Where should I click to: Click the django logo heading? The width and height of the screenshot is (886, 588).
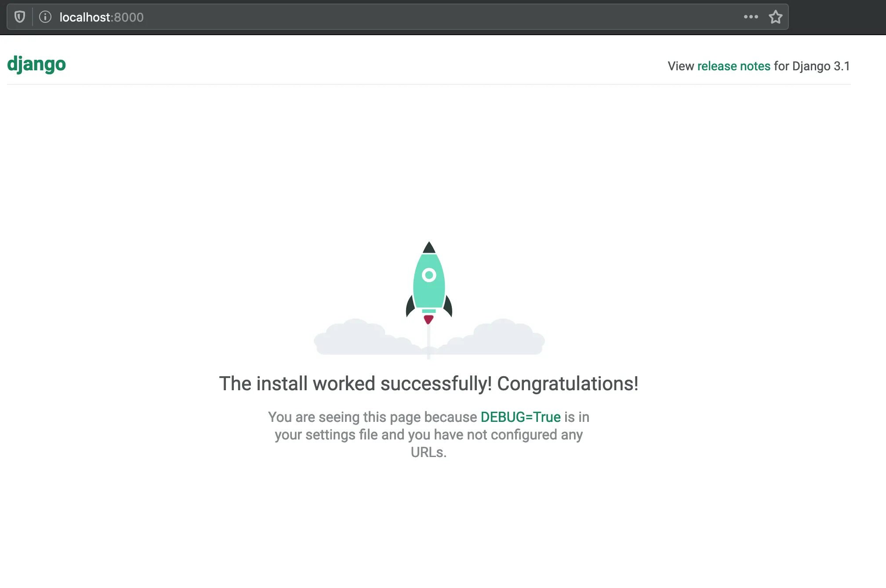[x=36, y=64]
